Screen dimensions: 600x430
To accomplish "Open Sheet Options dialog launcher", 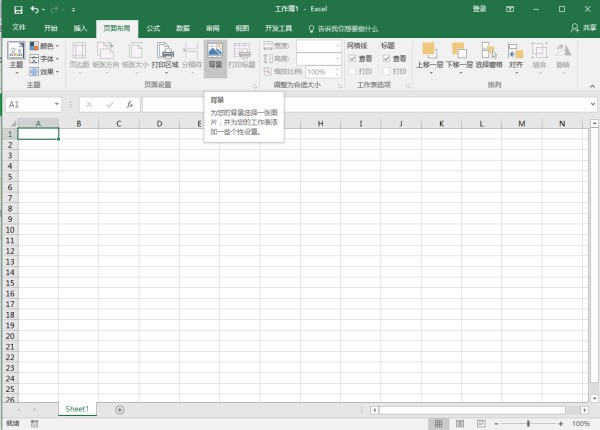I will point(408,86).
